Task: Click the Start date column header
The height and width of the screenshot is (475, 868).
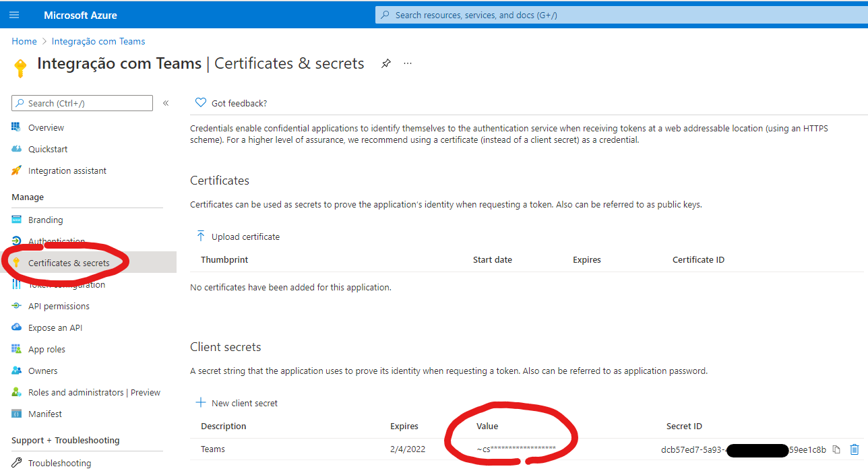Action: 493,259
